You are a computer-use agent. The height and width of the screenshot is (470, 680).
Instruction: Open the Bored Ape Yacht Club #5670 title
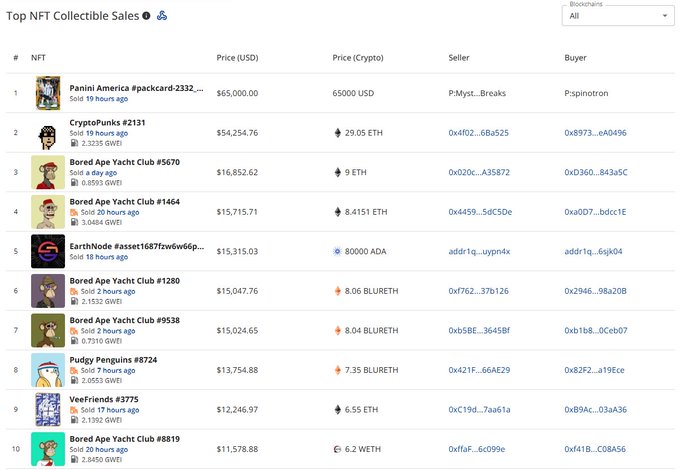124,162
